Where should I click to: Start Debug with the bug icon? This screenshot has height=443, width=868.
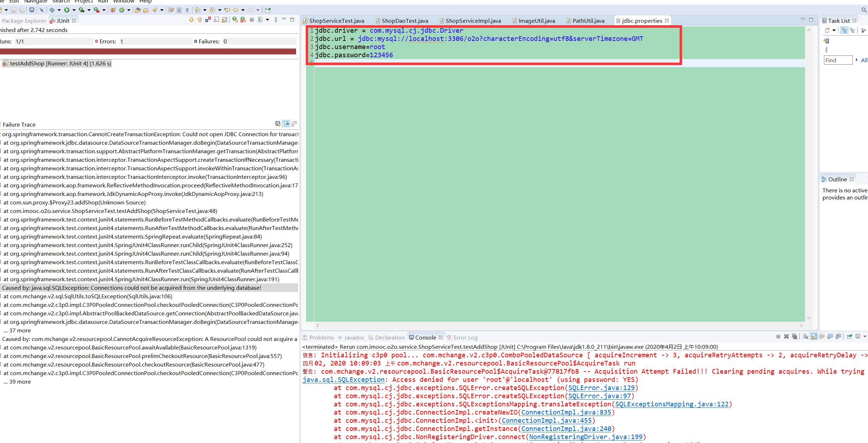tap(52, 10)
